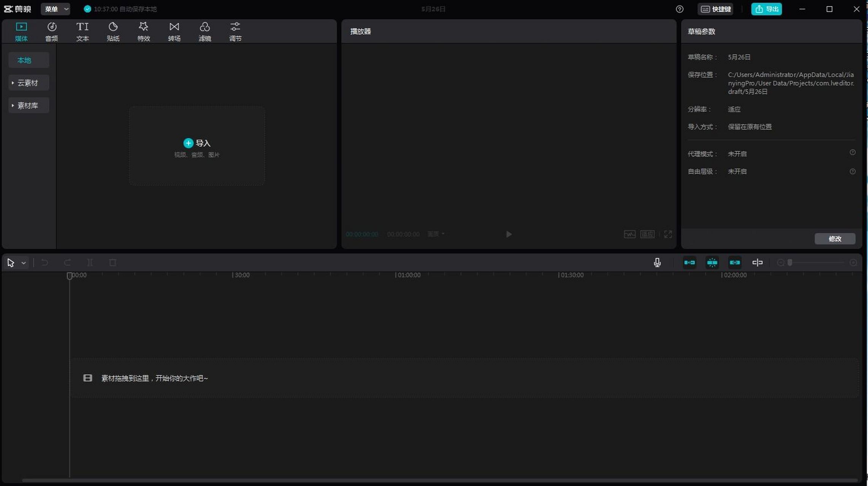Open the 滤镜 filters tab

pos(205,32)
